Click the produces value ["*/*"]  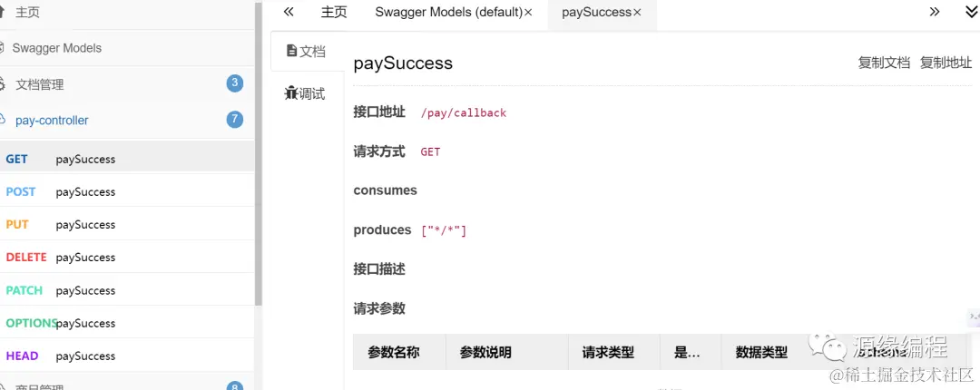point(444,230)
